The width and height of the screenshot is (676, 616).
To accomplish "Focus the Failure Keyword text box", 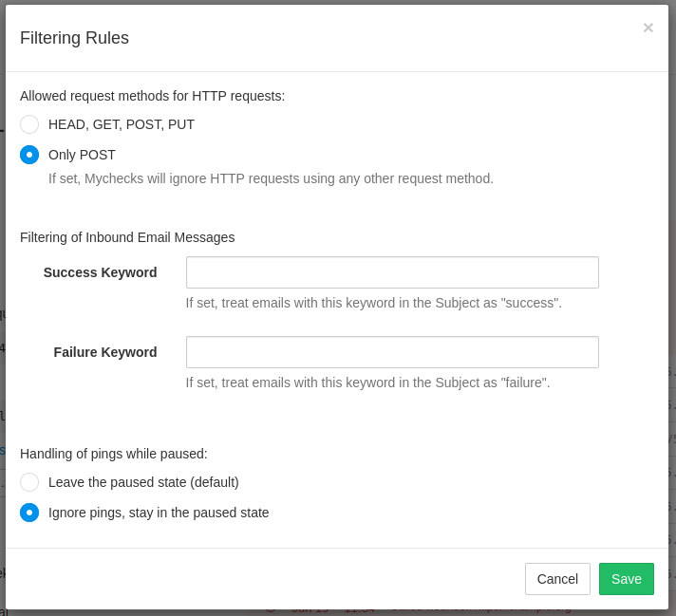I will click(x=392, y=352).
